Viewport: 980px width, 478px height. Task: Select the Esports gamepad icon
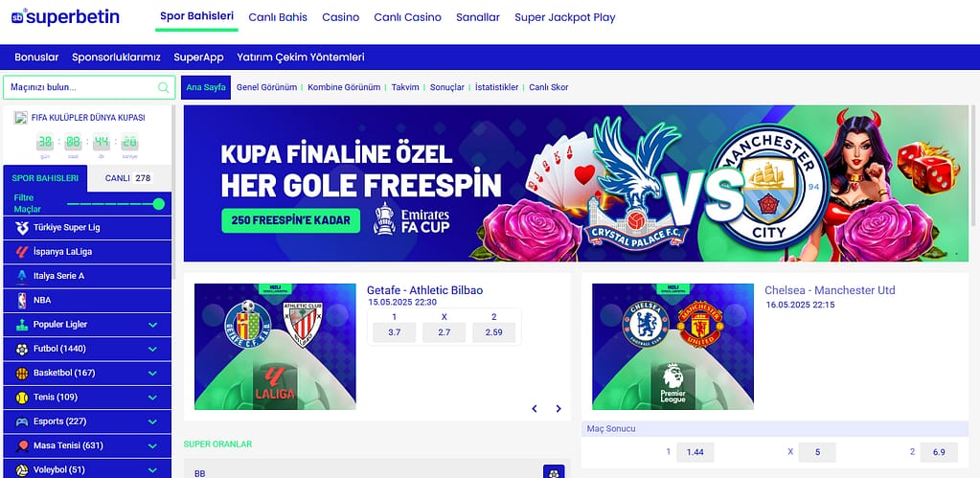pyautogui.click(x=22, y=421)
